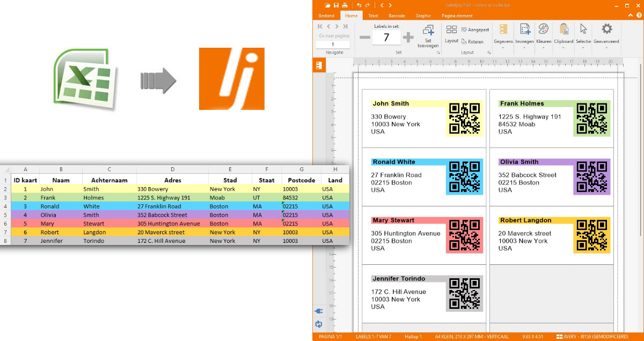This screenshot has width=644, height=341.
Task: Select the QR code on John Smith label
Action: click(x=465, y=118)
